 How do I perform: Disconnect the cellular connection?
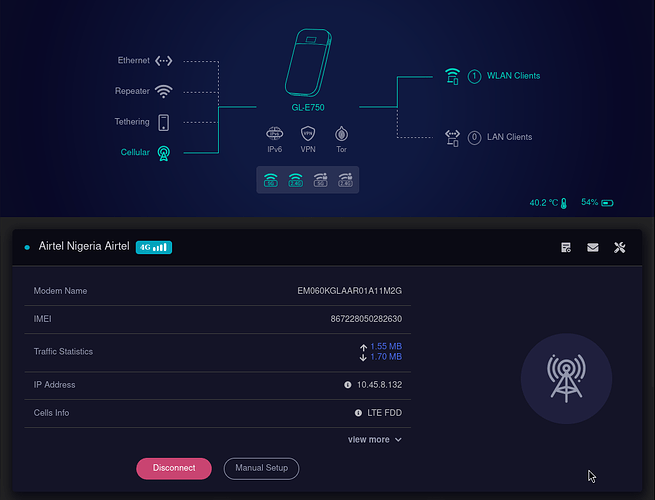tap(174, 468)
